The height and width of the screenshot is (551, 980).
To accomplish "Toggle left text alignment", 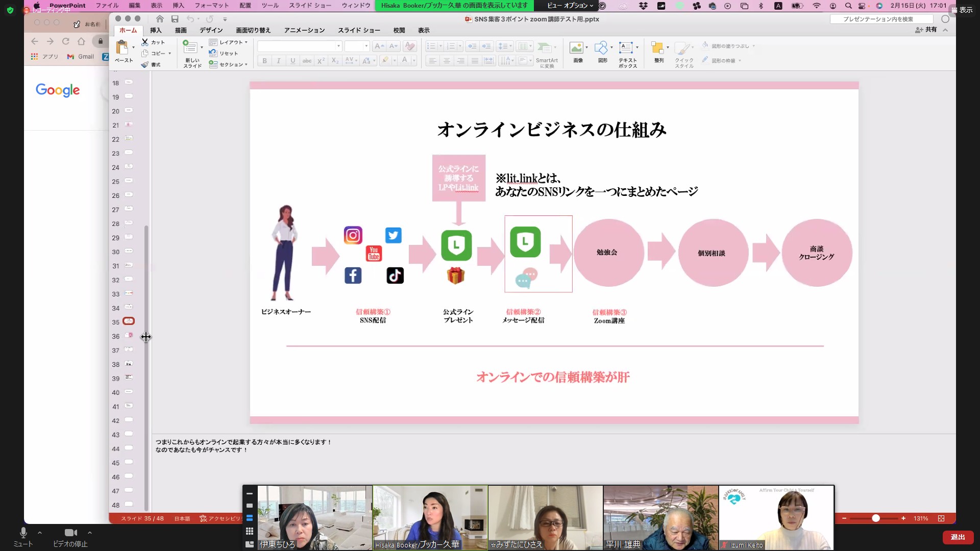I will tap(432, 61).
